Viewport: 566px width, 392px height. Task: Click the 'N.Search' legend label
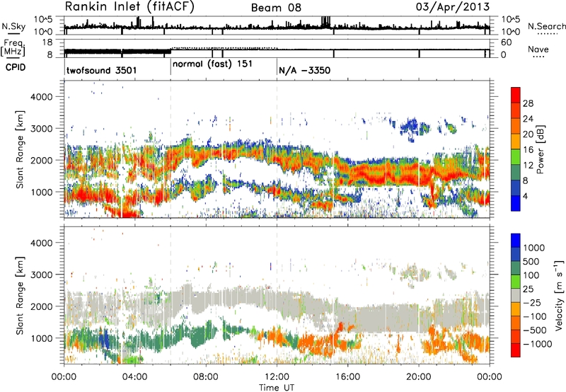click(x=546, y=26)
